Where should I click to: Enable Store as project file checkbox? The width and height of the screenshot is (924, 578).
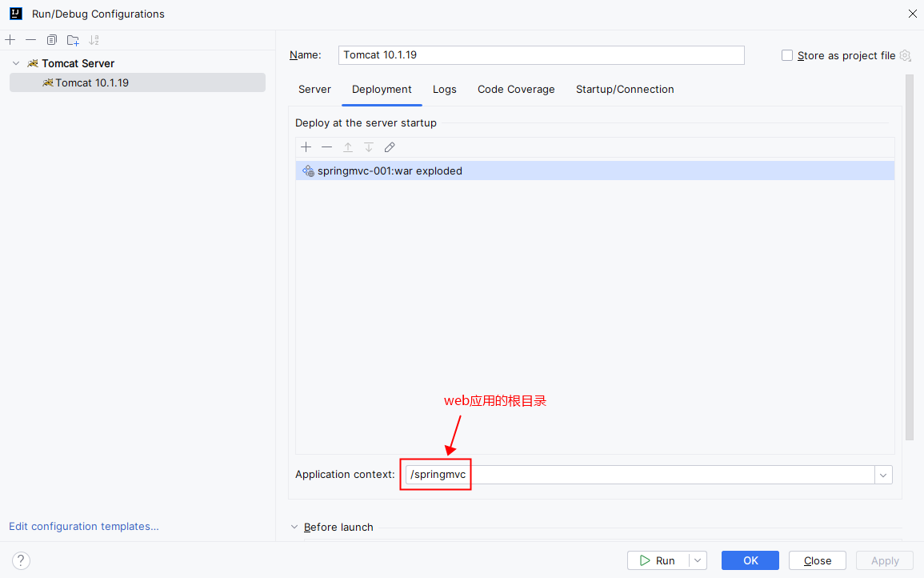pos(786,55)
